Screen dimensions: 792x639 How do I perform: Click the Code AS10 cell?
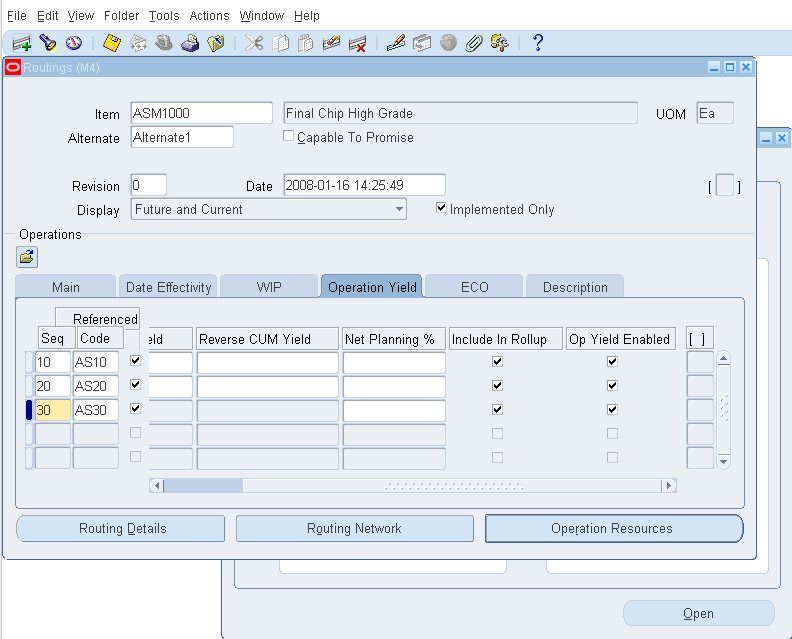point(96,362)
